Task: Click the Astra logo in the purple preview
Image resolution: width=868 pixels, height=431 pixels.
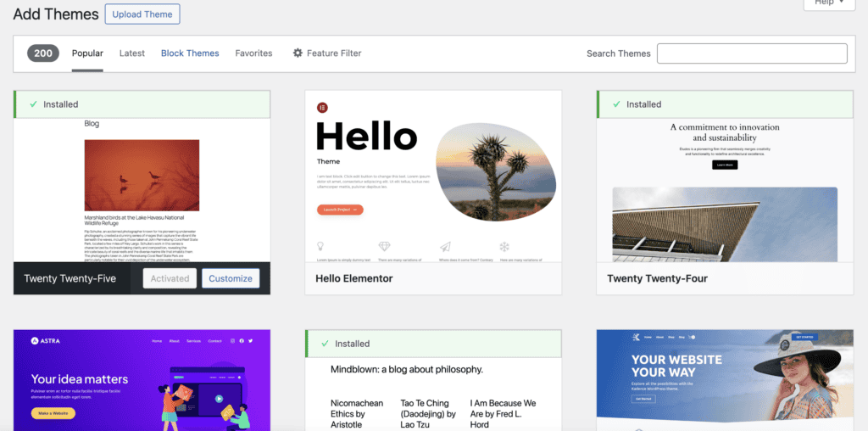Action: pos(46,341)
